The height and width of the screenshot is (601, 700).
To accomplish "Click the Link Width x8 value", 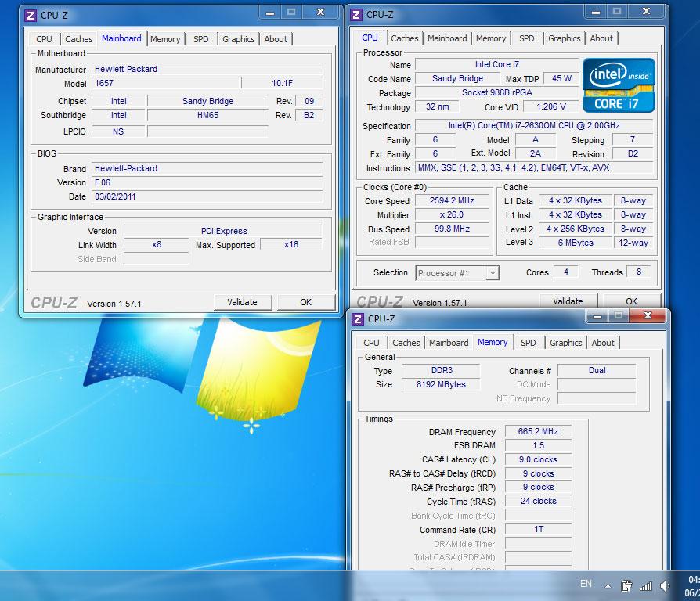I will 157,244.
